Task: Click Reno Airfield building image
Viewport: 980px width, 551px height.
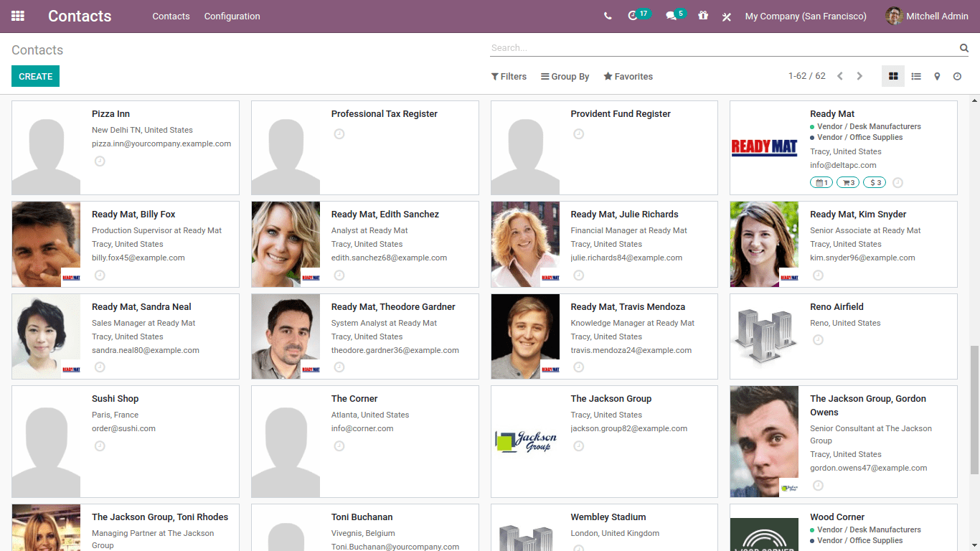Action: click(764, 336)
